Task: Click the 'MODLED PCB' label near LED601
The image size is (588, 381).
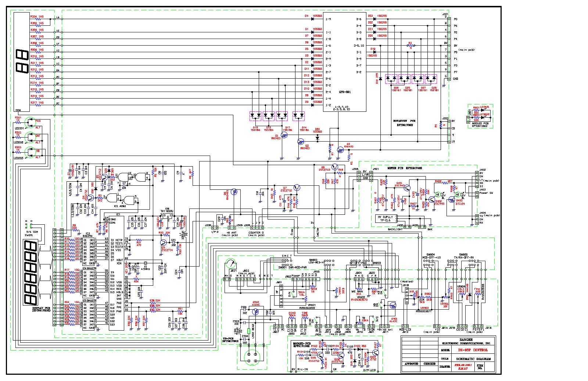Action: click(x=480, y=124)
